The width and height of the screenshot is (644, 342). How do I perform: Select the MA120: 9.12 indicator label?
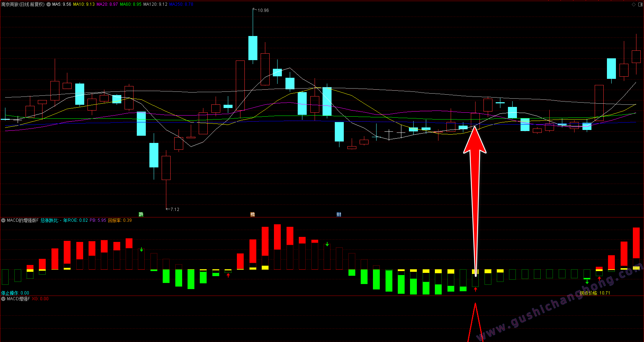click(155, 4)
